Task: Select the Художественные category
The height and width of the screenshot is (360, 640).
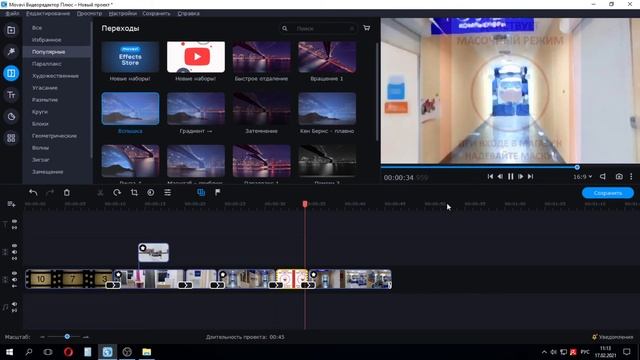Action: coord(55,76)
